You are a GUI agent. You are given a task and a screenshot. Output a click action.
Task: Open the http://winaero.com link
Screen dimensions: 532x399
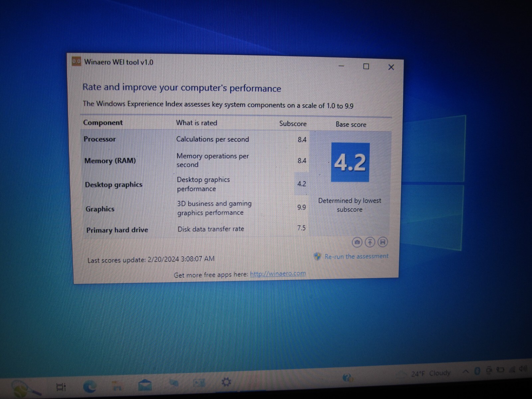(278, 274)
